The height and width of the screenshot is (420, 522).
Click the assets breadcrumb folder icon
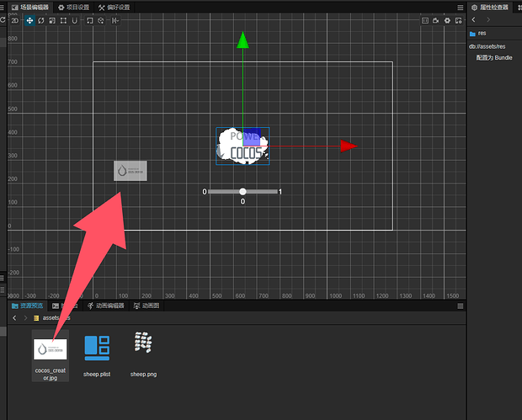36,318
